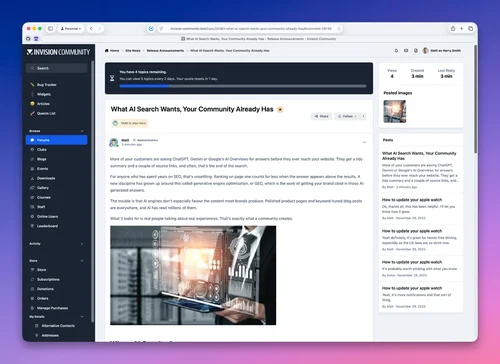Click the page vertical scrollbar
The height and width of the screenshot is (364, 500).
click(476, 100)
